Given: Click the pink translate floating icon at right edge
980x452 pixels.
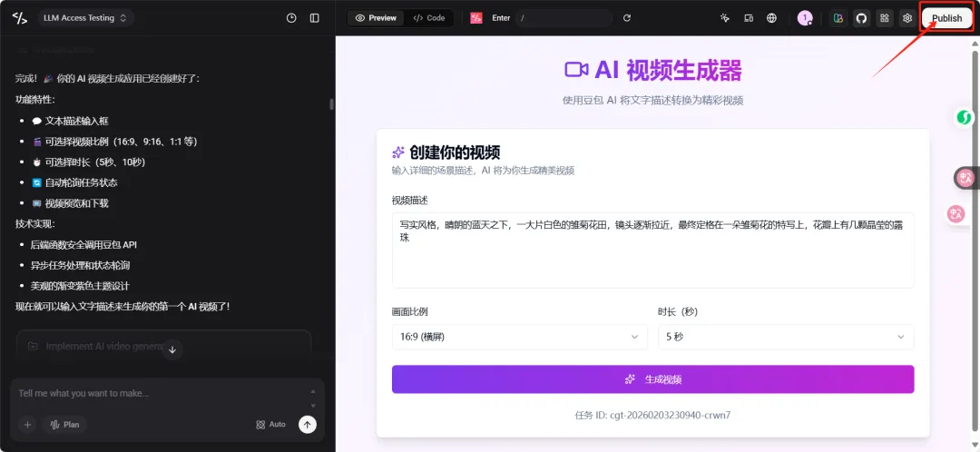Looking at the screenshot, I should pos(956,214).
